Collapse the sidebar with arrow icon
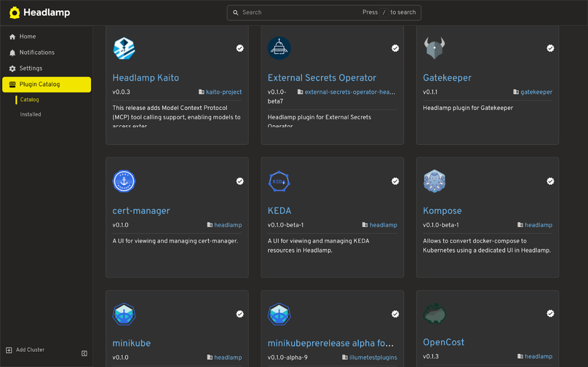Image resolution: width=588 pixels, height=367 pixels. (x=84, y=353)
